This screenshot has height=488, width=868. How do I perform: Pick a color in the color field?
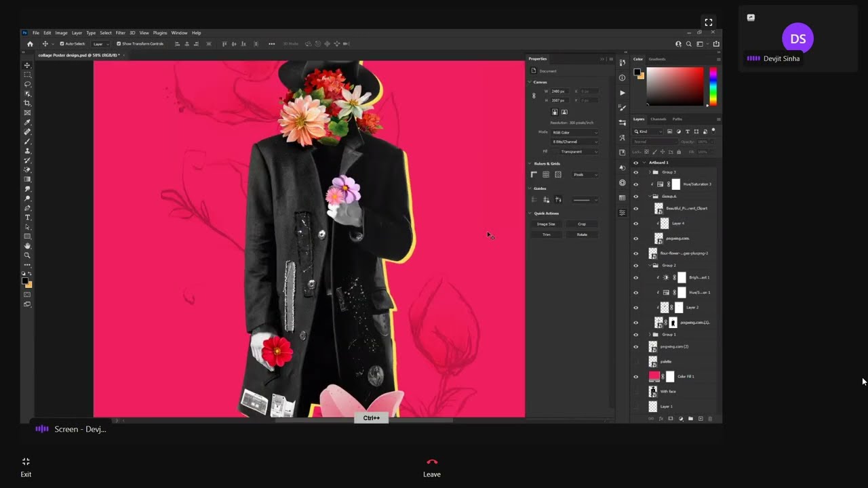click(x=675, y=86)
